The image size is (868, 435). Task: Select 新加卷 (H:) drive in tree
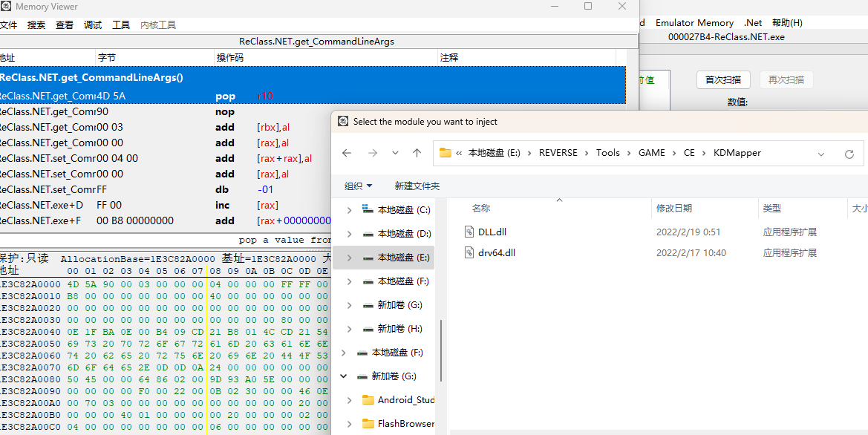click(x=399, y=329)
